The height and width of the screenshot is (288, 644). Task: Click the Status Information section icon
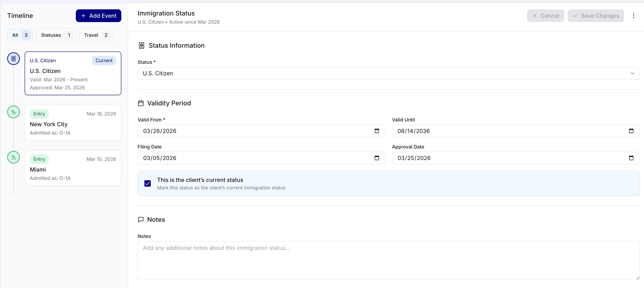point(141,45)
